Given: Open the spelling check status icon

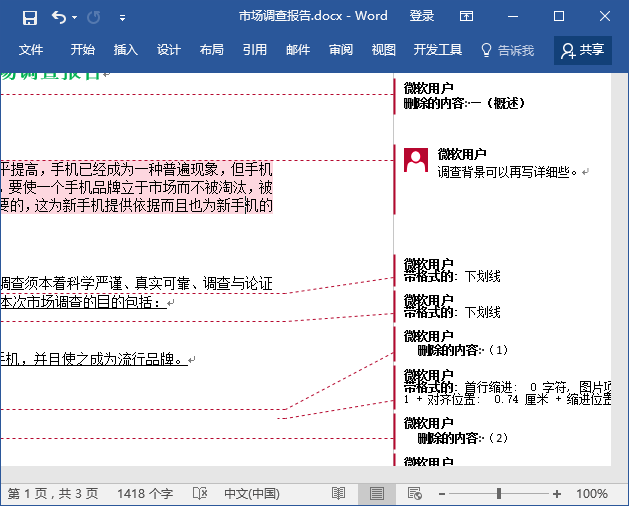Looking at the screenshot, I should pyautogui.click(x=199, y=493).
